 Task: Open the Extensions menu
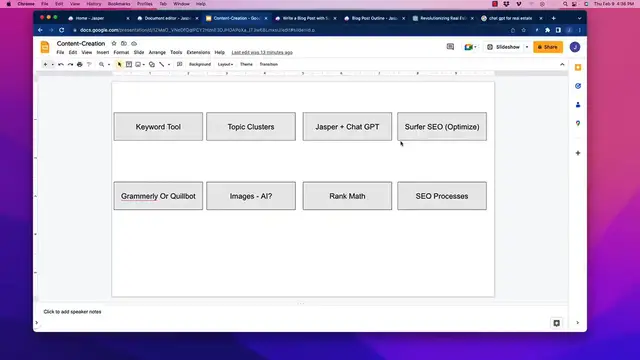coord(198,52)
